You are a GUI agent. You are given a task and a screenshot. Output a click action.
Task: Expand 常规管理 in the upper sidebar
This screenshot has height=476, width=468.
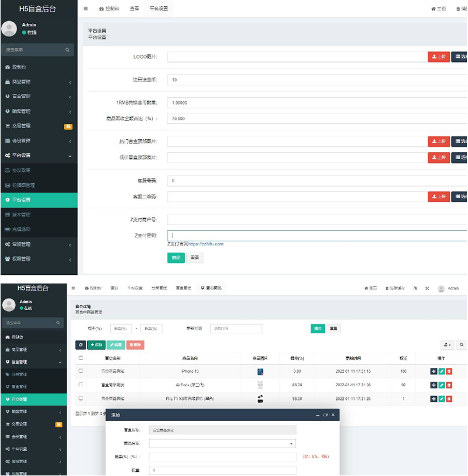click(38, 244)
